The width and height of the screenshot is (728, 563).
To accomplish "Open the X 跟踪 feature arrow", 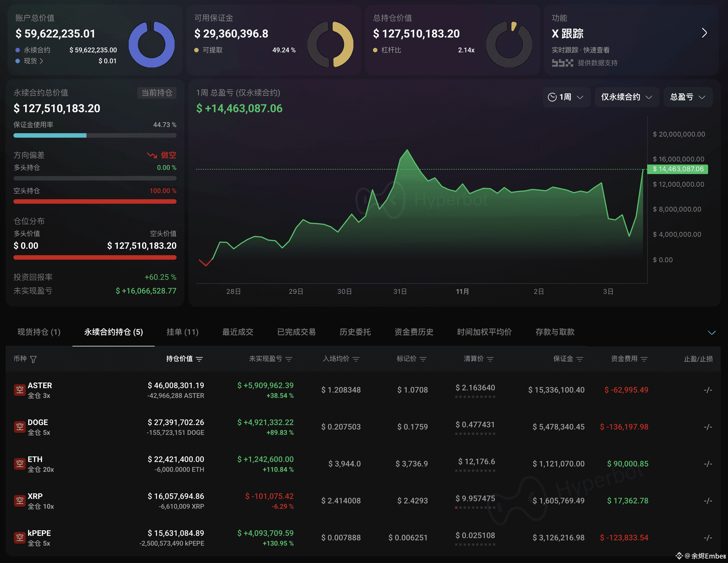I will pyautogui.click(x=704, y=33).
